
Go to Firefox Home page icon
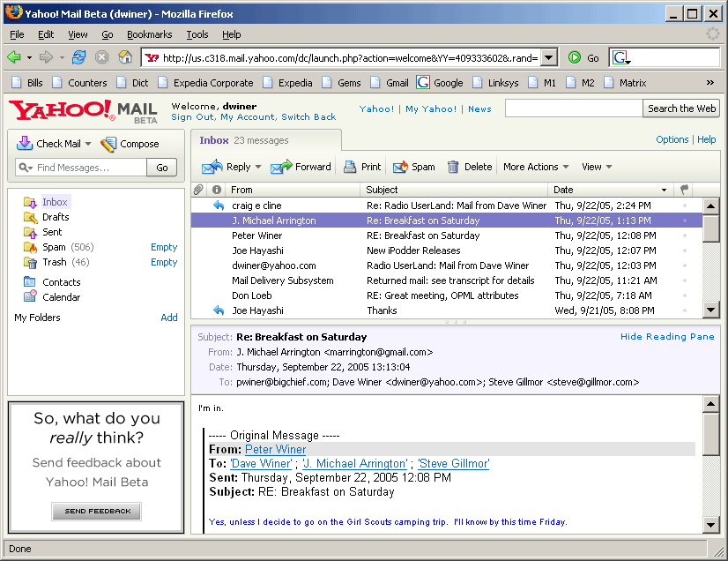coord(125,57)
